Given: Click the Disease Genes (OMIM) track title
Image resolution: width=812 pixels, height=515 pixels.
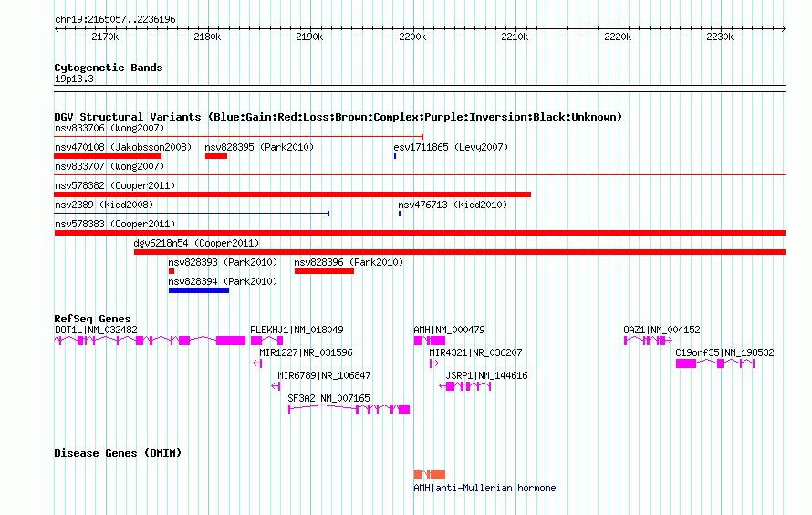Looking at the screenshot, I should [x=118, y=453].
